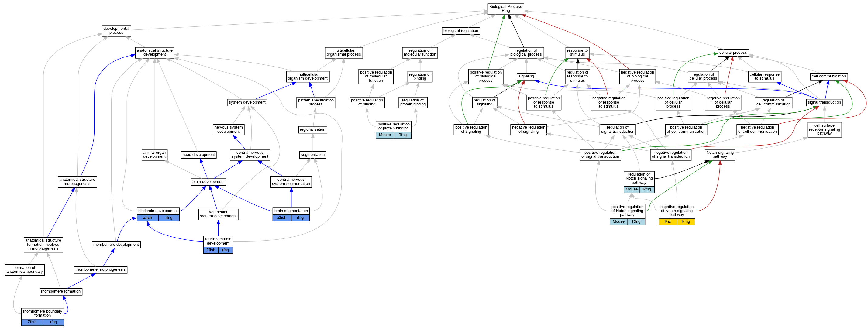Click the rhombomere morphogenesis node

[x=101, y=270]
